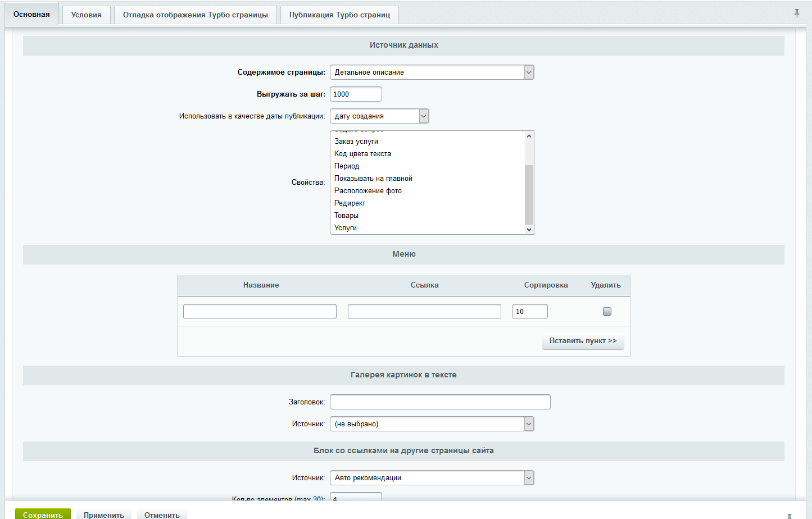Click the pin icon beside the tabs
812x519 pixels.
click(796, 13)
